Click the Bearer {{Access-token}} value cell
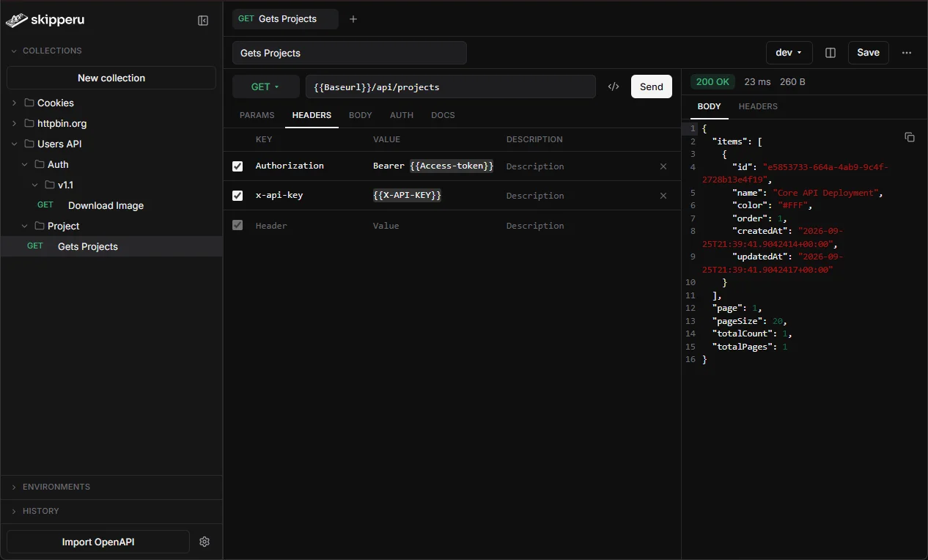The image size is (928, 560). 433,166
